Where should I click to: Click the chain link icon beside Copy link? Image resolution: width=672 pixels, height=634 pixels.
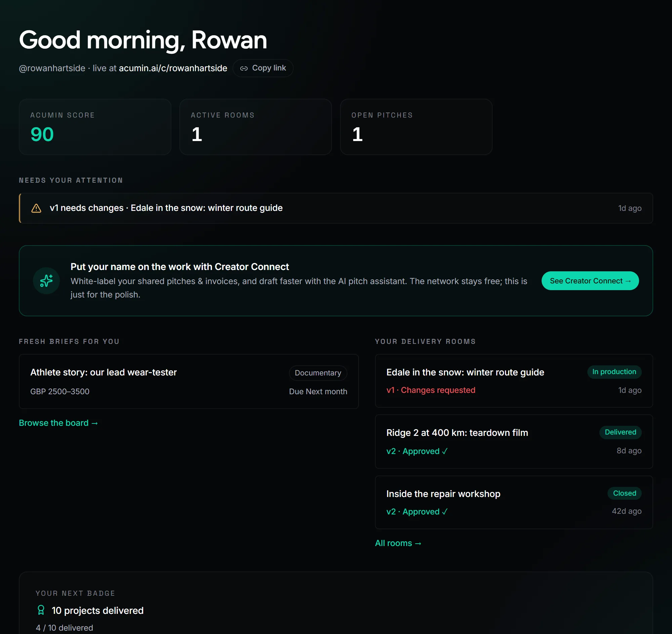244,69
